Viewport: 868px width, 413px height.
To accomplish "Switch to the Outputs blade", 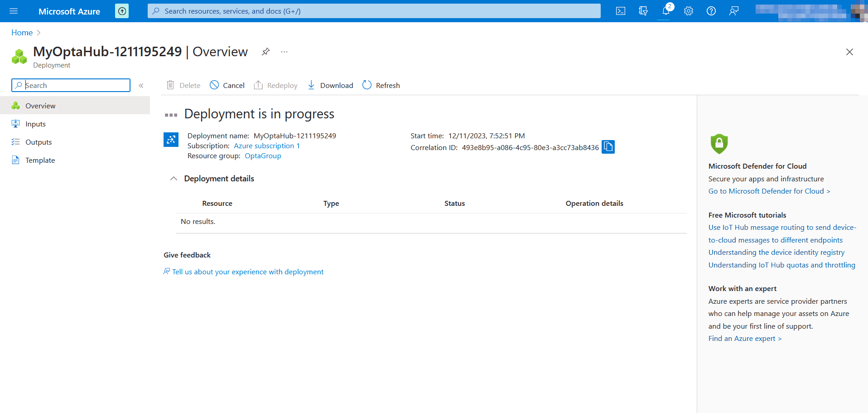I will [38, 141].
